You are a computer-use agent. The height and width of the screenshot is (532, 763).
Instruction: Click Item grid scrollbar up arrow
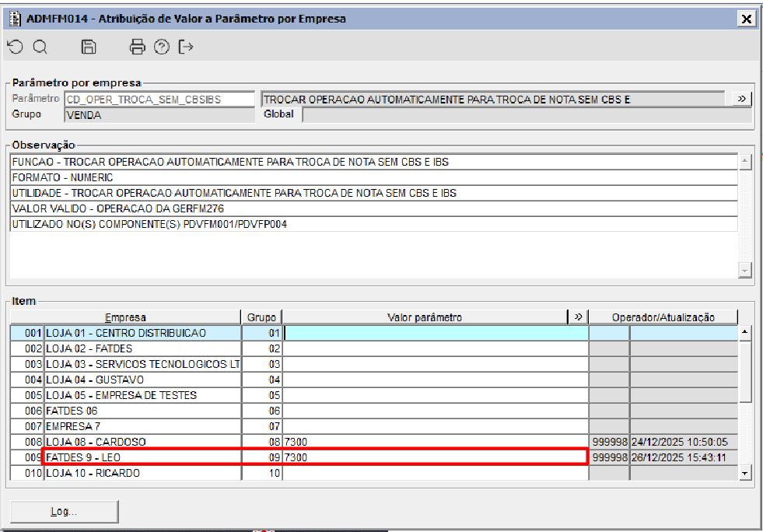(x=744, y=332)
